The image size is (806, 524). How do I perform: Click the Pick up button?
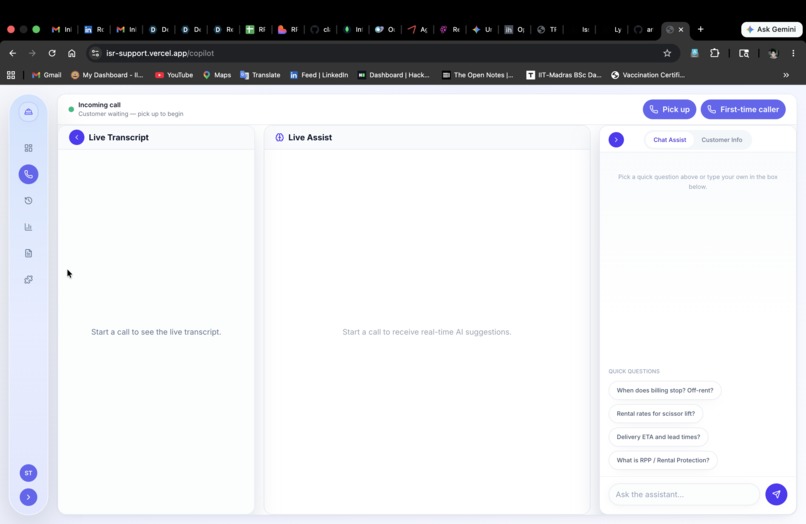(x=669, y=109)
